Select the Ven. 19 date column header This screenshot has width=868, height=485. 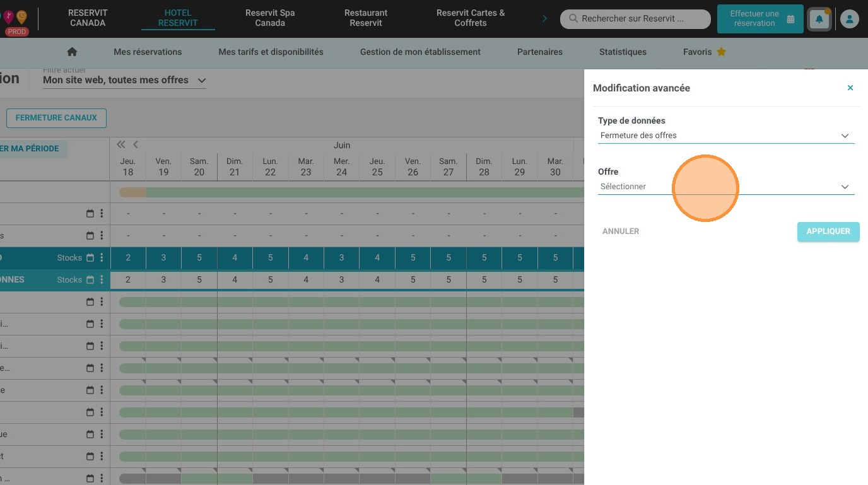click(x=163, y=167)
